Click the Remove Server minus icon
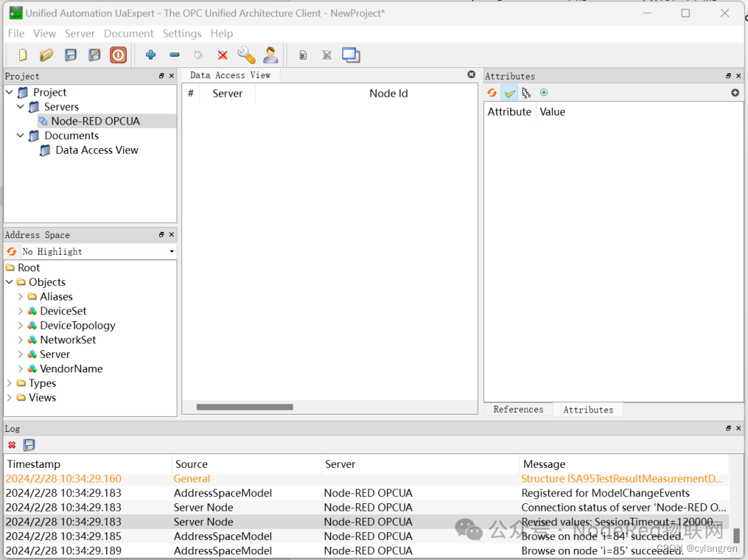Viewport: 748px width, 560px height. tap(175, 55)
